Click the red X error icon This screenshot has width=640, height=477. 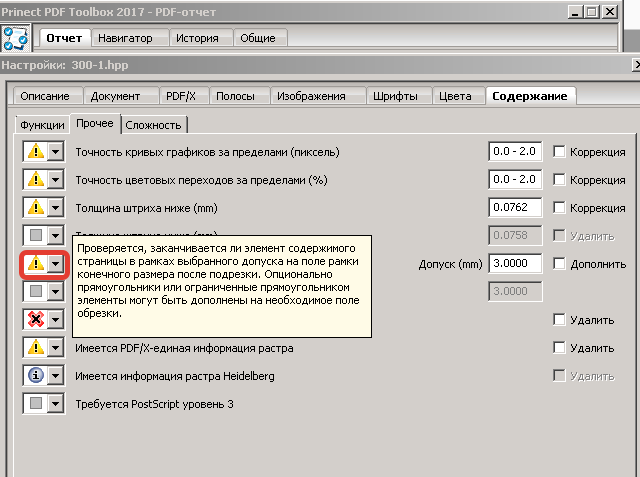pyautogui.click(x=36, y=319)
